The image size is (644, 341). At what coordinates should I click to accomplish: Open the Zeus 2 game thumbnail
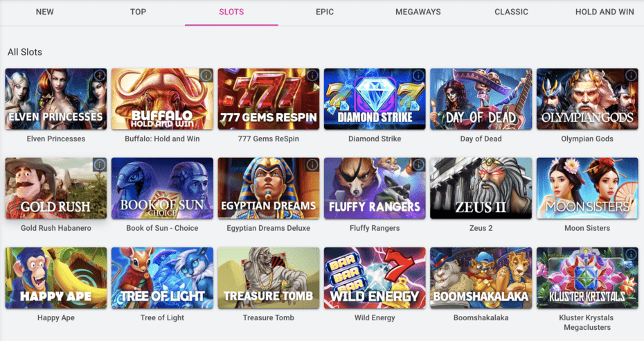click(x=481, y=189)
